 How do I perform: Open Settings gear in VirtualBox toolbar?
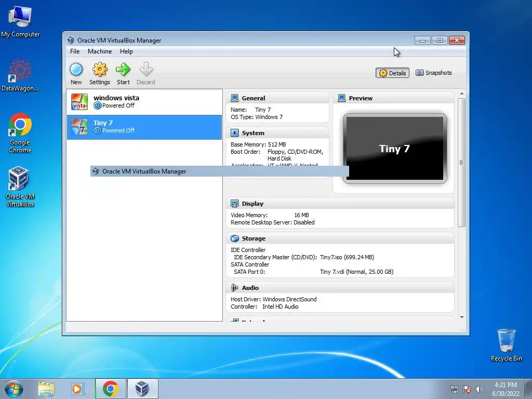(100, 70)
